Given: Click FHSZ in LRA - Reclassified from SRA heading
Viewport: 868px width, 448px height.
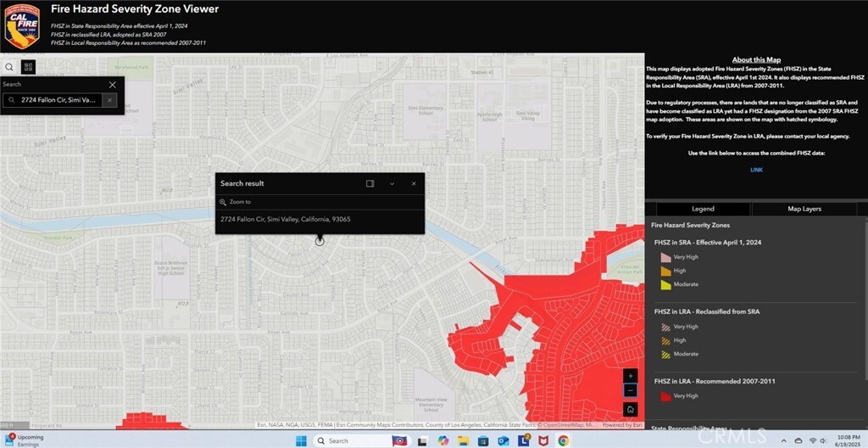Looking at the screenshot, I should [706, 311].
